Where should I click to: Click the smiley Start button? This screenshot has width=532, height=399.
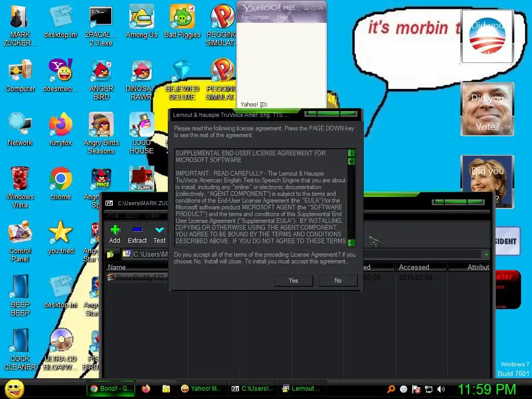click(14, 389)
